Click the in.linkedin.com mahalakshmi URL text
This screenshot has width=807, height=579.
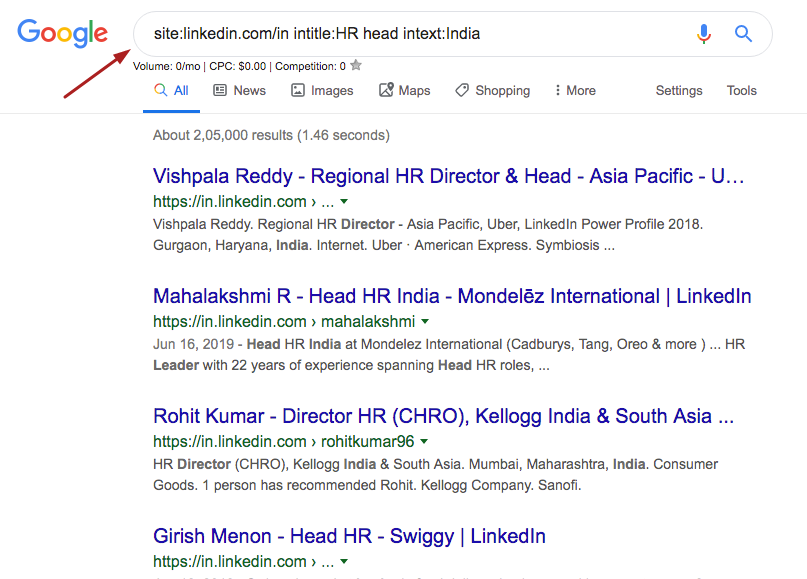pyautogui.click(x=284, y=321)
